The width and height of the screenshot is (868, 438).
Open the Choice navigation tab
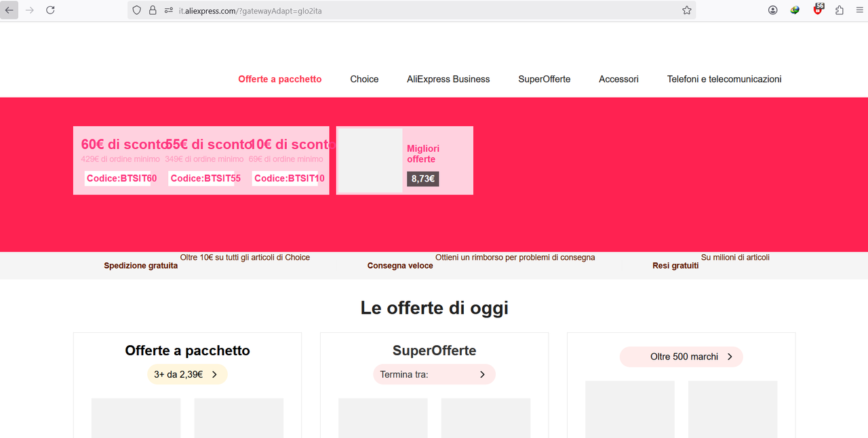[364, 79]
